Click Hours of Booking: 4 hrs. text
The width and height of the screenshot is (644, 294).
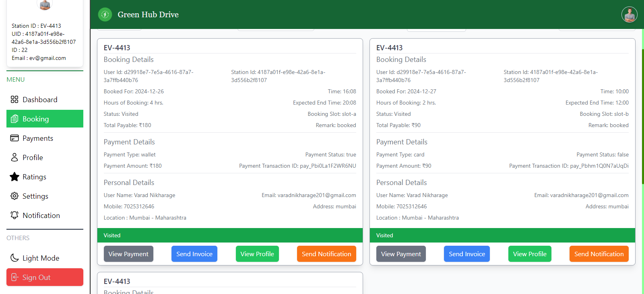click(x=134, y=103)
